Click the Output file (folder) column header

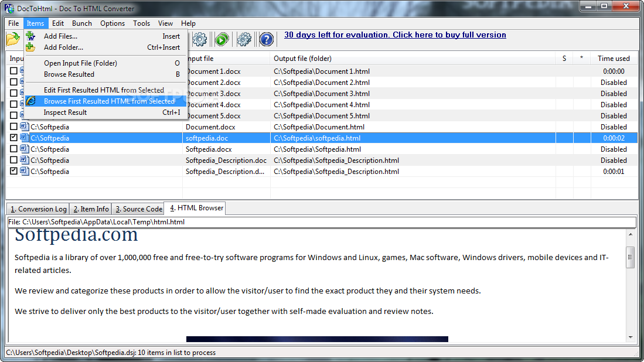(x=413, y=58)
